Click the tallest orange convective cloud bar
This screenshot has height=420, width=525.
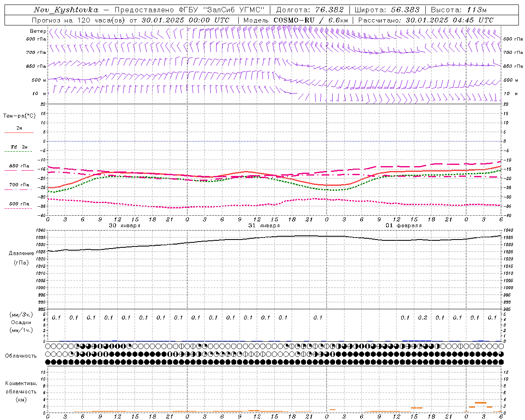(x=480, y=403)
